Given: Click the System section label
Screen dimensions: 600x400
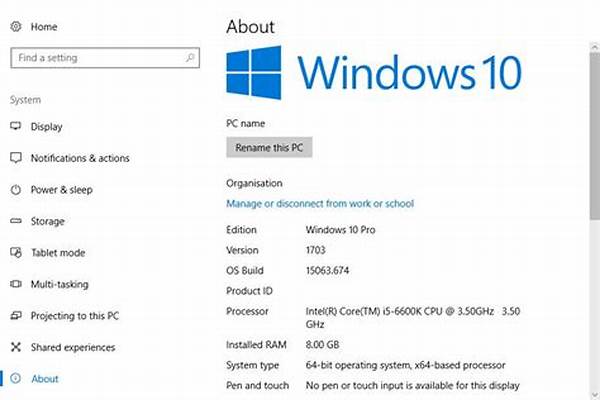Looking at the screenshot, I should [x=25, y=100].
